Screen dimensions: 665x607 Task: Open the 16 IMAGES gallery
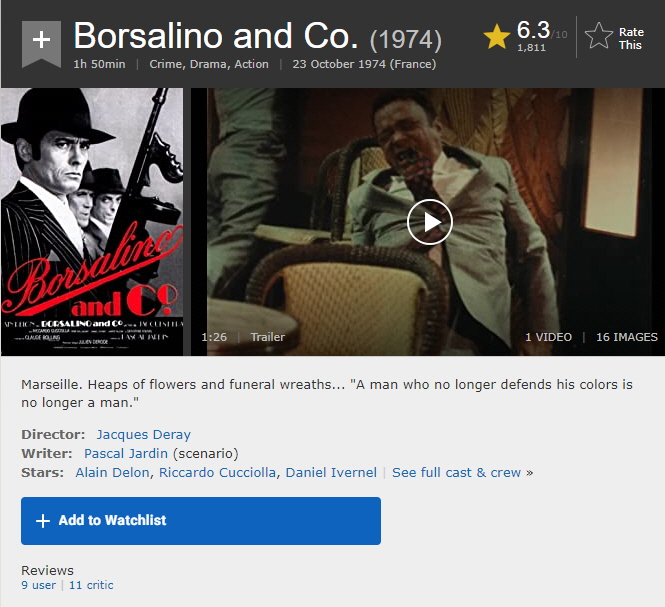627,337
